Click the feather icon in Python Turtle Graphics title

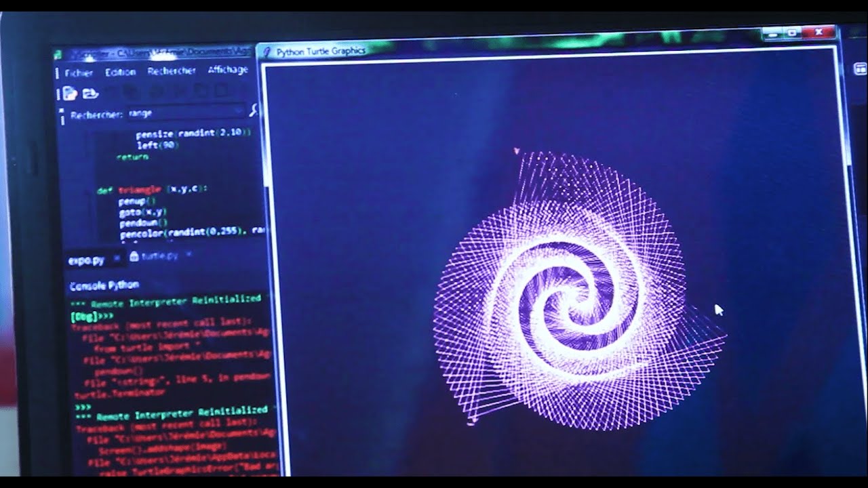[268, 52]
